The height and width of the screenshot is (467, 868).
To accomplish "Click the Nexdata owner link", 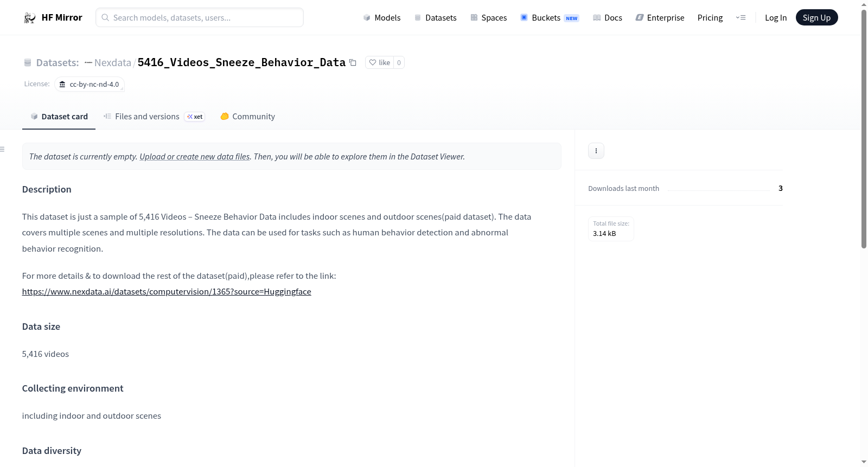I will [113, 62].
